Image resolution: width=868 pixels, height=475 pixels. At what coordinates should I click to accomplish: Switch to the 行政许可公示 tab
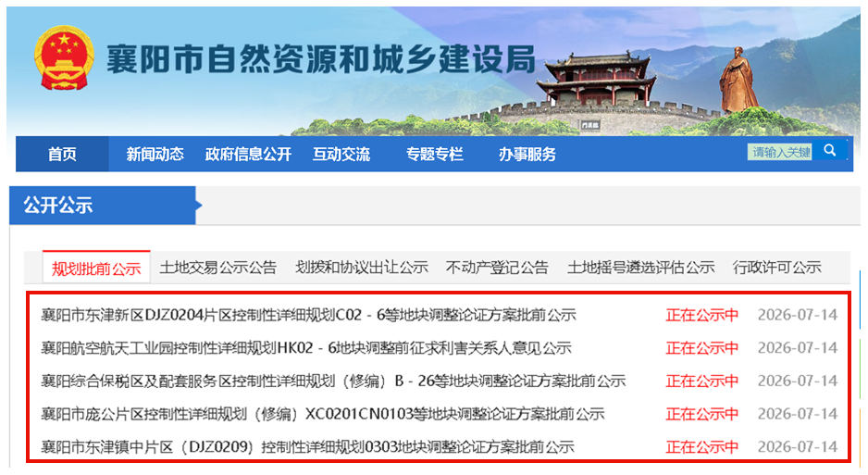(777, 268)
